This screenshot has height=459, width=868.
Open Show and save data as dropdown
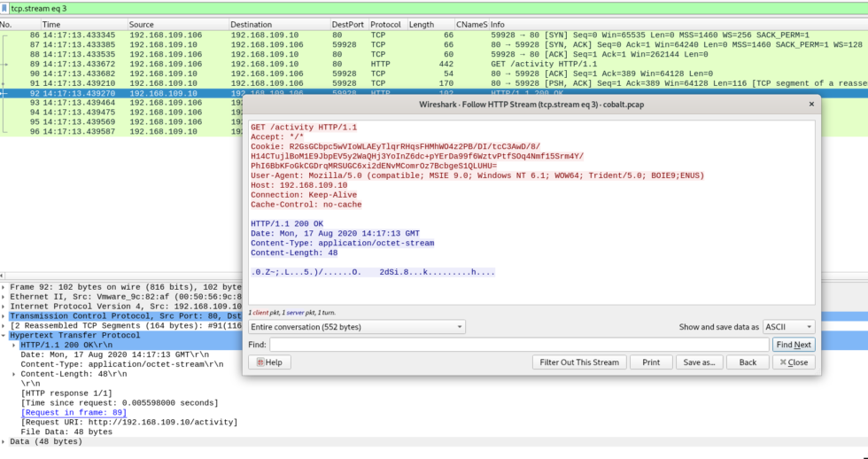coord(789,327)
